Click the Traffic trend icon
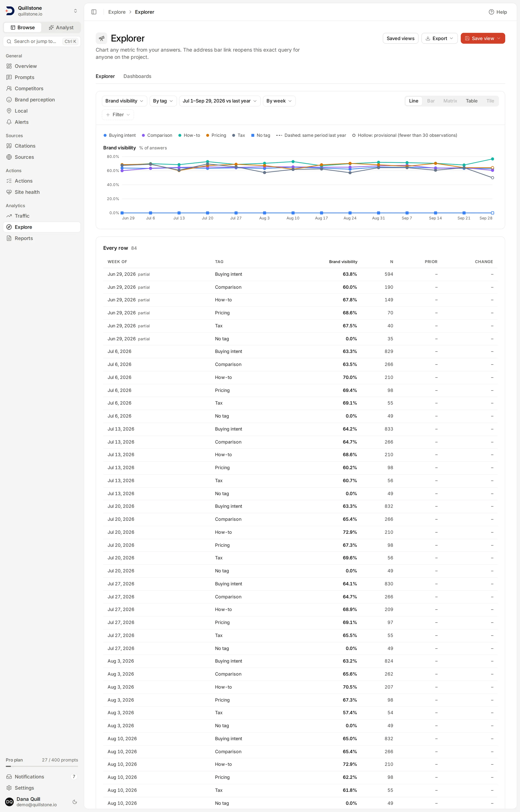 click(x=9, y=216)
